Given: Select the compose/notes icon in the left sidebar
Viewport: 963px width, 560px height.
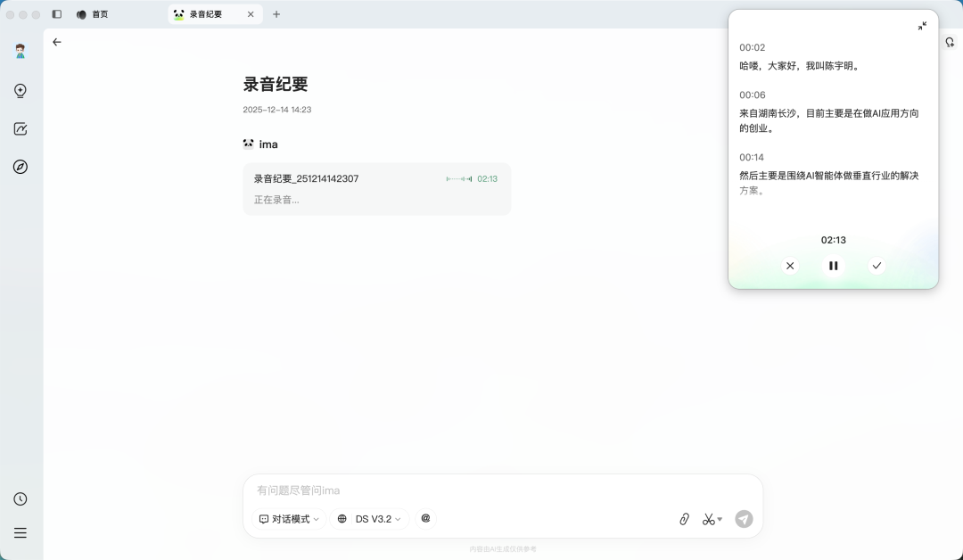Looking at the screenshot, I should point(21,128).
